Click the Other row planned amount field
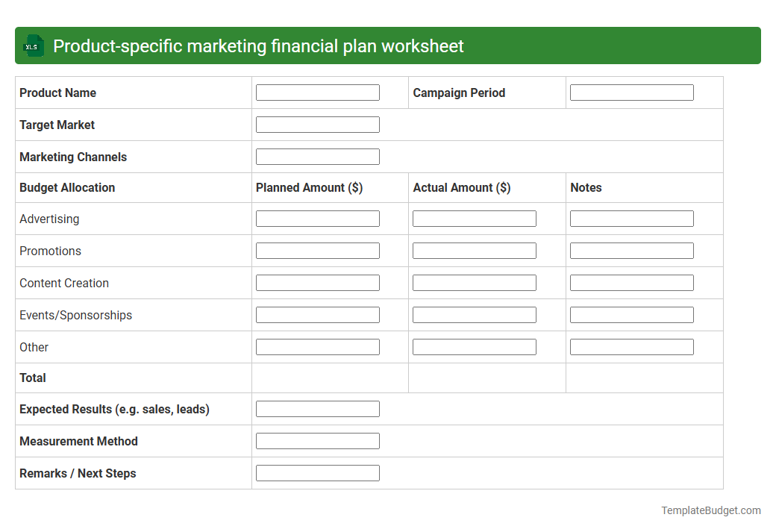This screenshot has height=532, width=776. click(317, 346)
